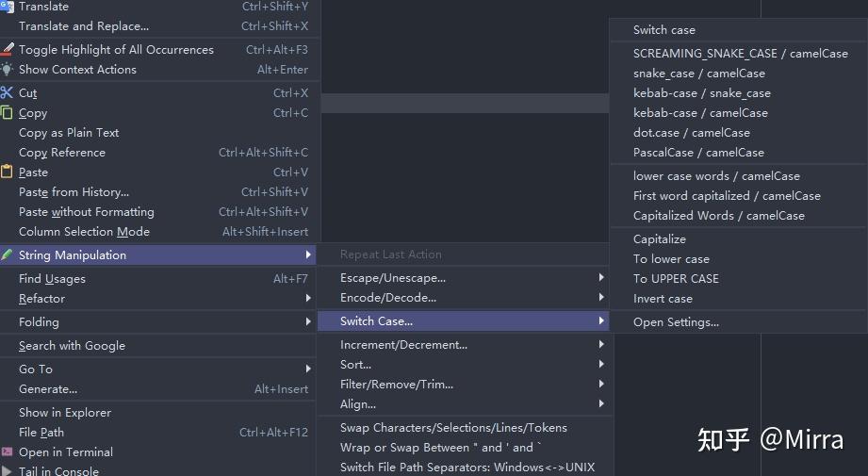The image size is (868, 476).
Task: Click the Show Context Actions lightbulb icon
Action: [7, 69]
